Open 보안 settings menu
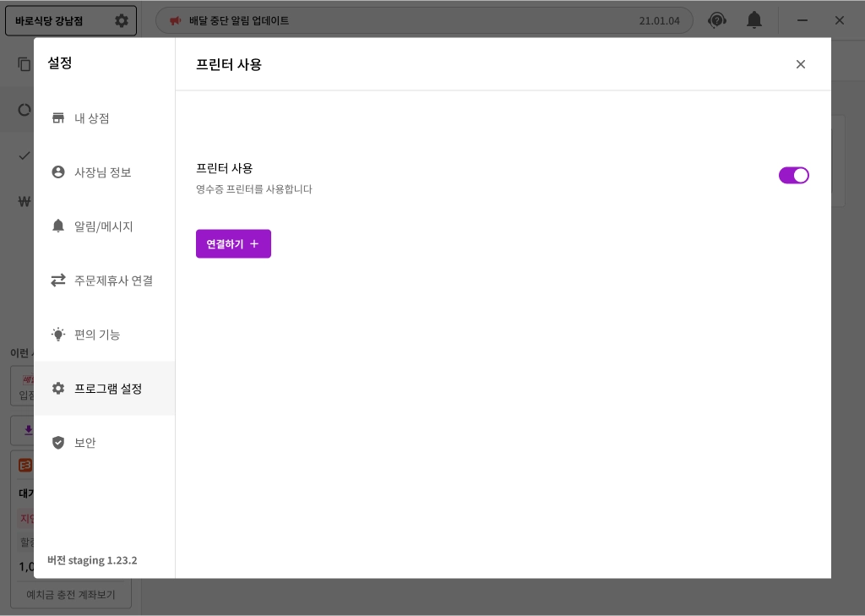 coord(104,443)
